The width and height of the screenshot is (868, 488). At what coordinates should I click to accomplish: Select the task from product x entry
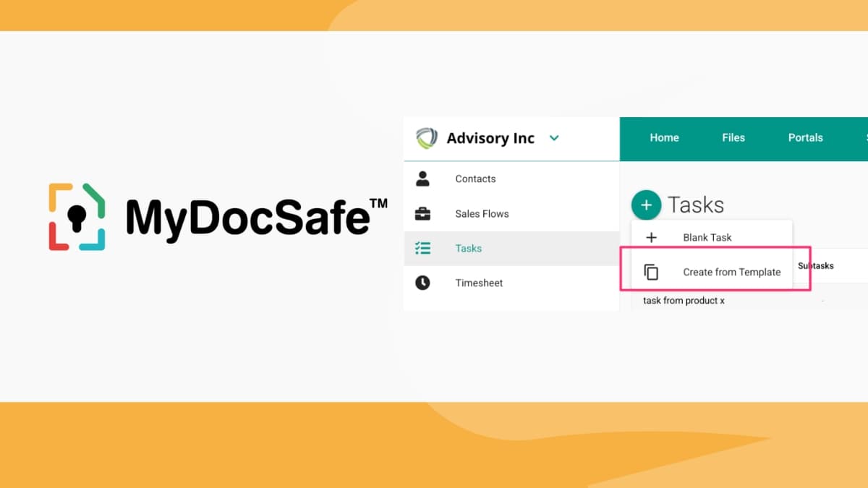(683, 300)
